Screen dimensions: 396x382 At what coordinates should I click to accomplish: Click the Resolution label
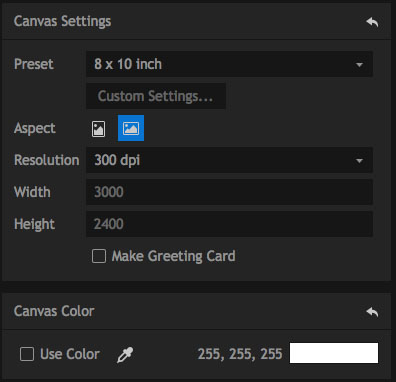47,160
